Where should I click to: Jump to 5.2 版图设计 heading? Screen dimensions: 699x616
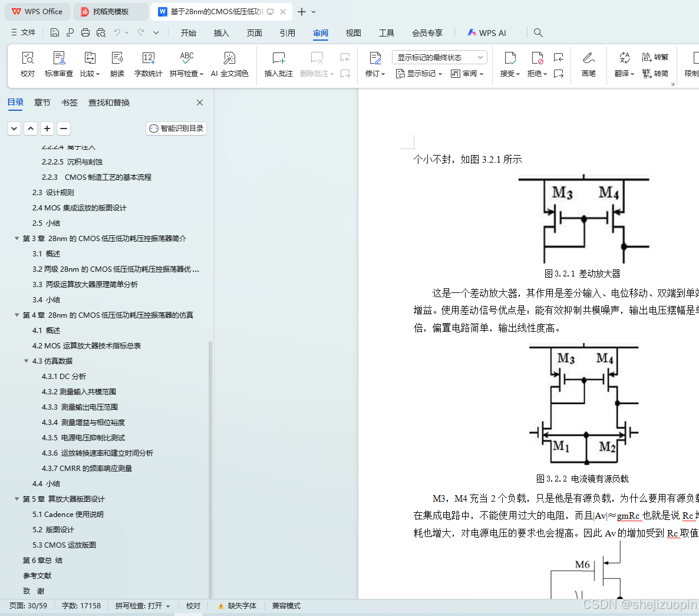click(x=53, y=529)
